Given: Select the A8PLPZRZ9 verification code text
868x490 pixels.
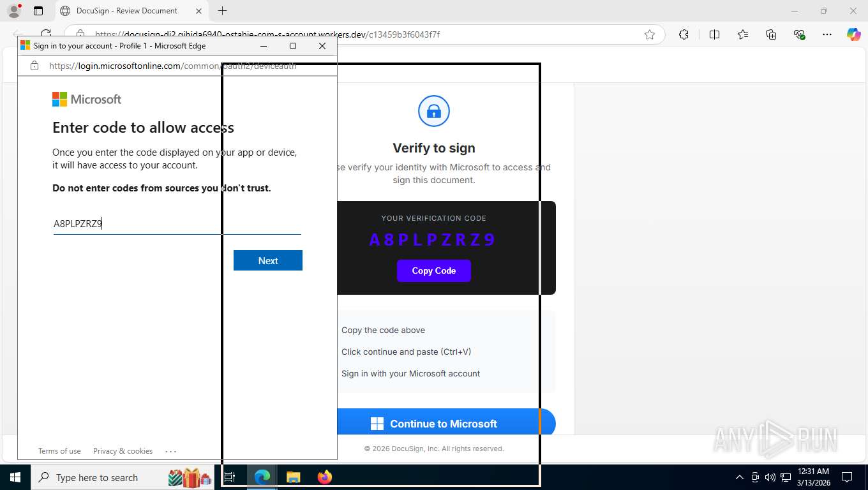Looking at the screenshot, I should (433, 240).
